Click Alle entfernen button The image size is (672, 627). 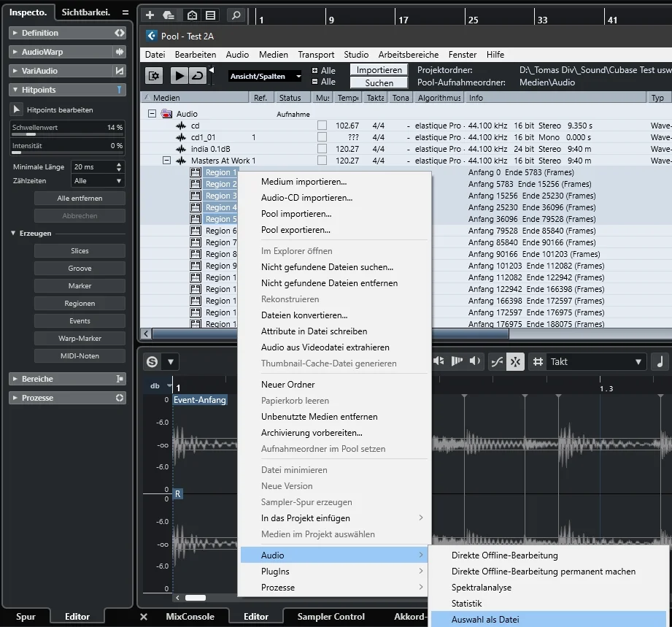coord(80,198)
